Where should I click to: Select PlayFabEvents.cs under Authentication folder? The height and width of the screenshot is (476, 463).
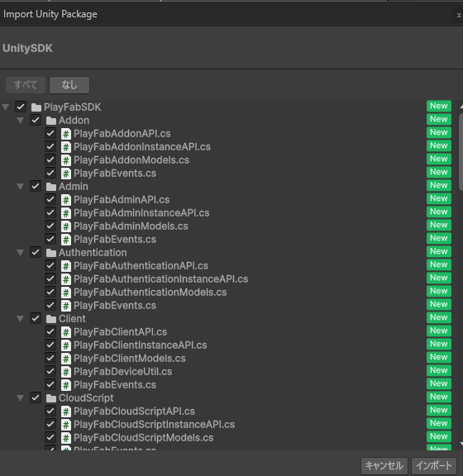coord(115,306)
